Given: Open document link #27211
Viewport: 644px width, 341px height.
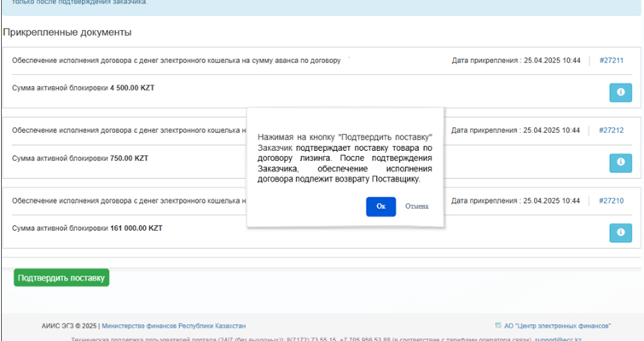Looking at the screenshot, I should [611, 61].
